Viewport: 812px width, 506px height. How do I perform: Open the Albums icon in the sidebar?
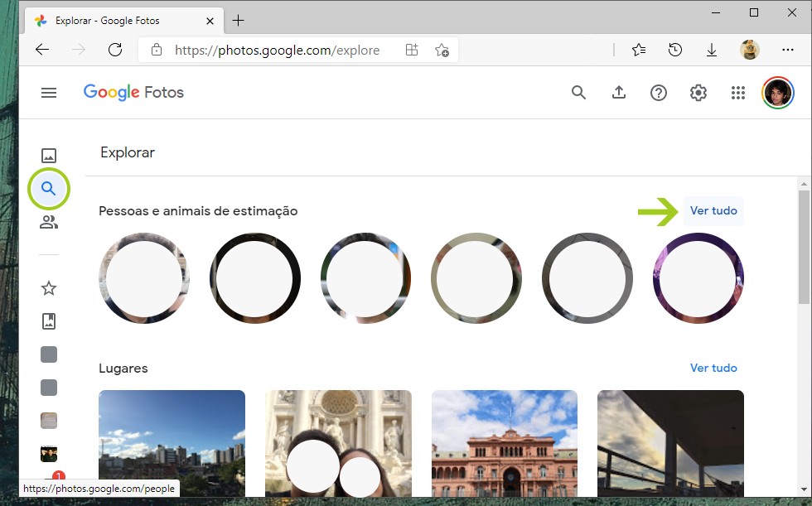pos(49,321)
